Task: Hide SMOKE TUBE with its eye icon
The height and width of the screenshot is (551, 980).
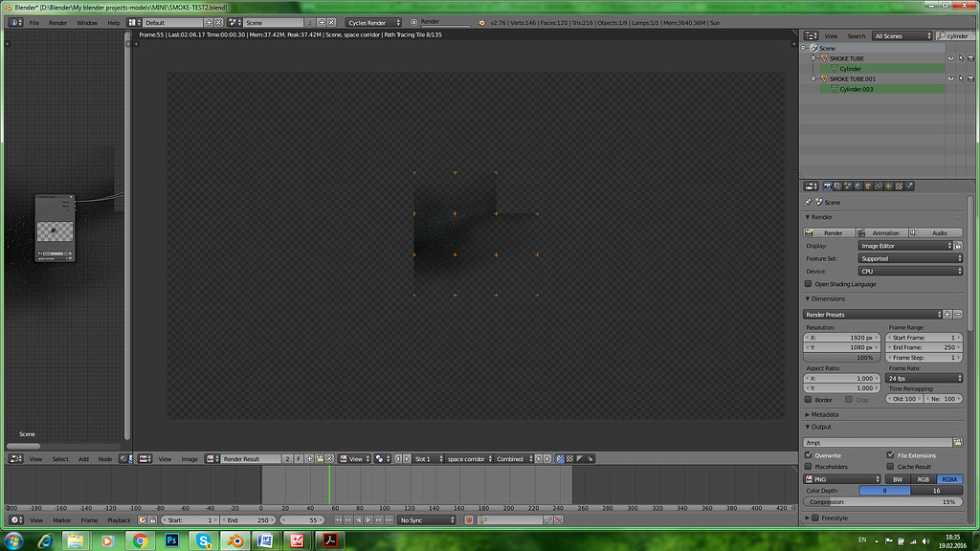Action: [x=950, y=58]
